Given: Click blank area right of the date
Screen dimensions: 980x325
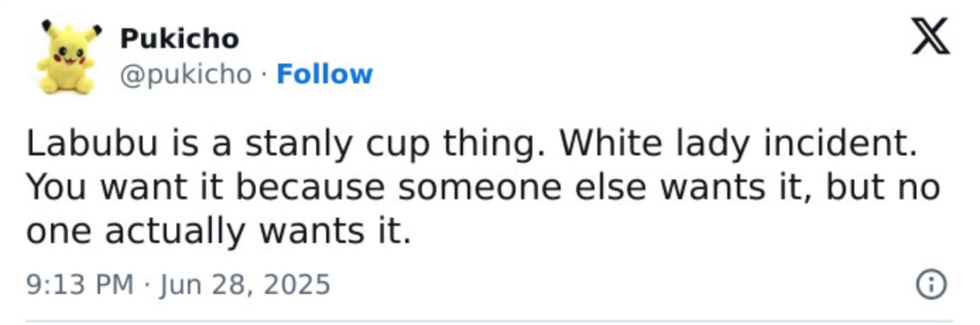Looking at the screenshot, I should tap(600, 284).
